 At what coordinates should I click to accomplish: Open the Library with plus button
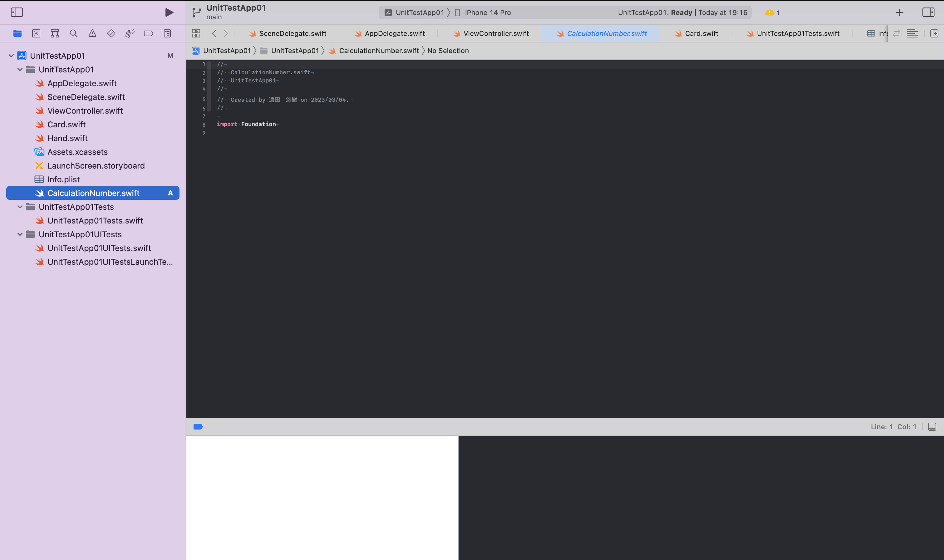(899, 12)
